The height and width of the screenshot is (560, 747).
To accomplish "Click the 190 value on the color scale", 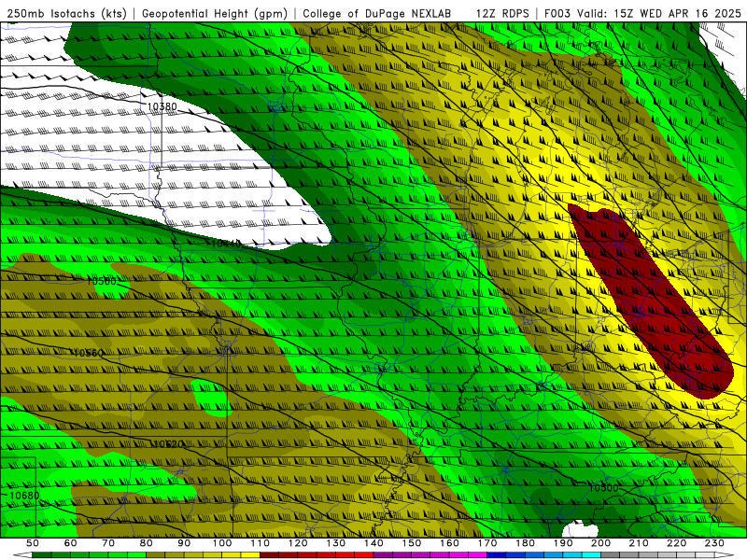I will coord(563,543).
